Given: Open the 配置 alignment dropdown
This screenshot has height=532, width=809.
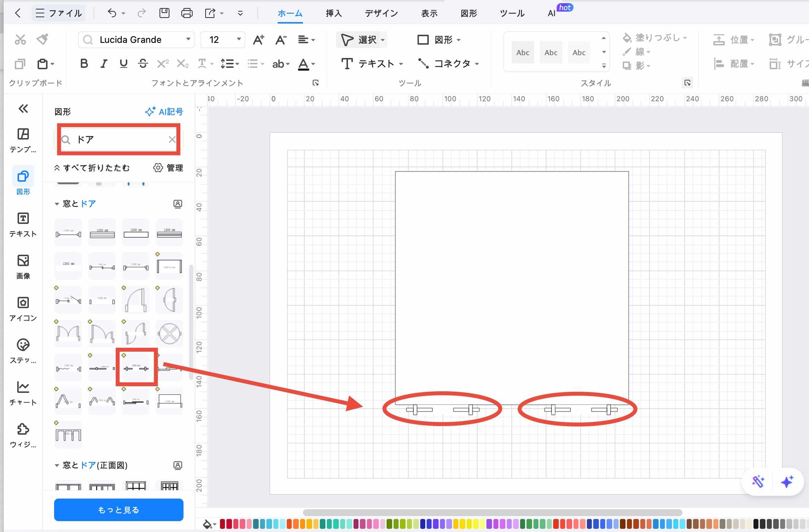Looking at the screenshot, I should point(734,64).
